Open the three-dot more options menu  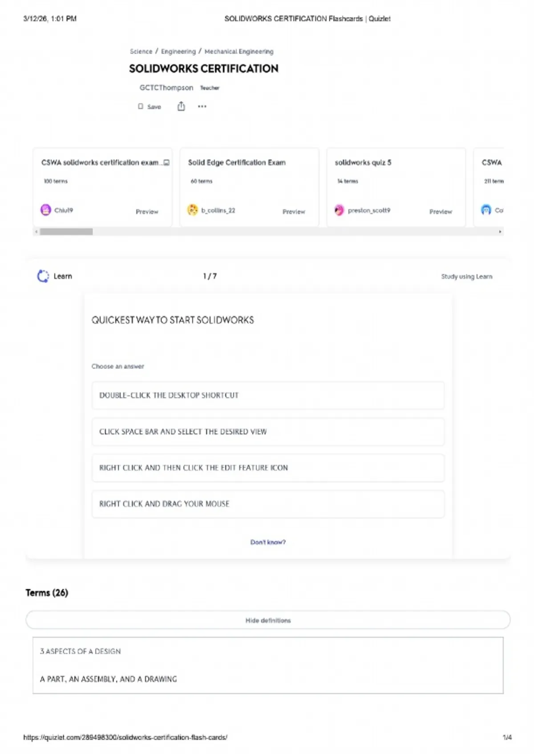pyautogui.click(x=202, y=106)
